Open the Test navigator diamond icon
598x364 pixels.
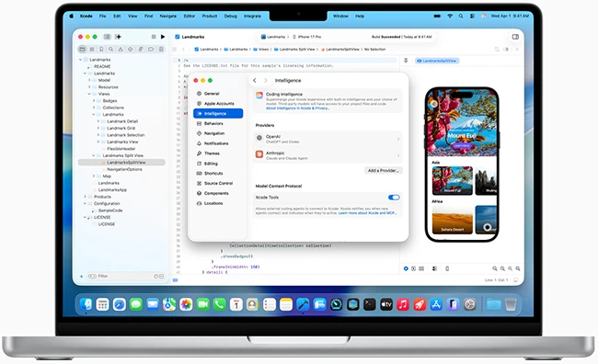point(131,49)
